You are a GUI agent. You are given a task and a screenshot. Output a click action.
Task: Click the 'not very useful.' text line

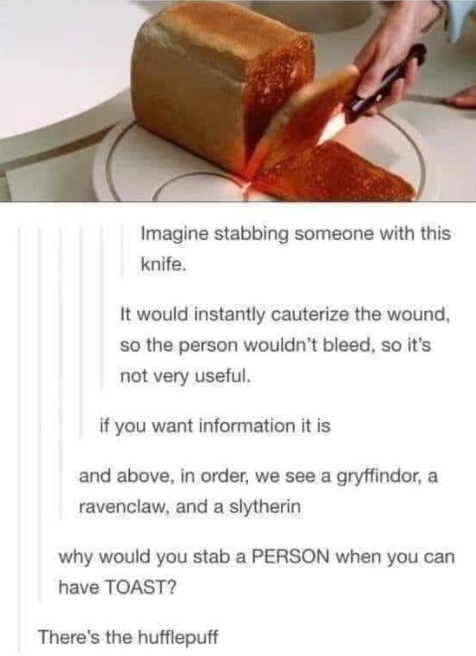[185, 376]
